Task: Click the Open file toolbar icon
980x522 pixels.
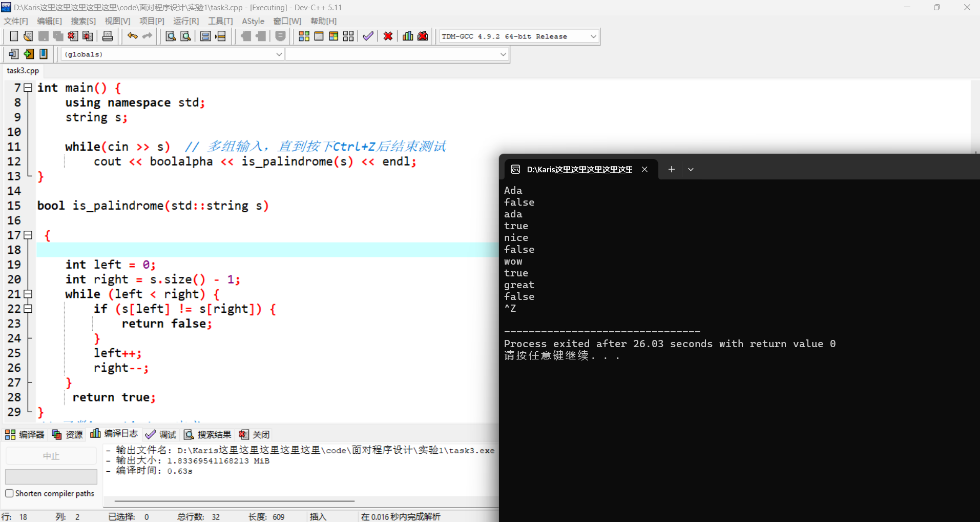Action: 28,36
